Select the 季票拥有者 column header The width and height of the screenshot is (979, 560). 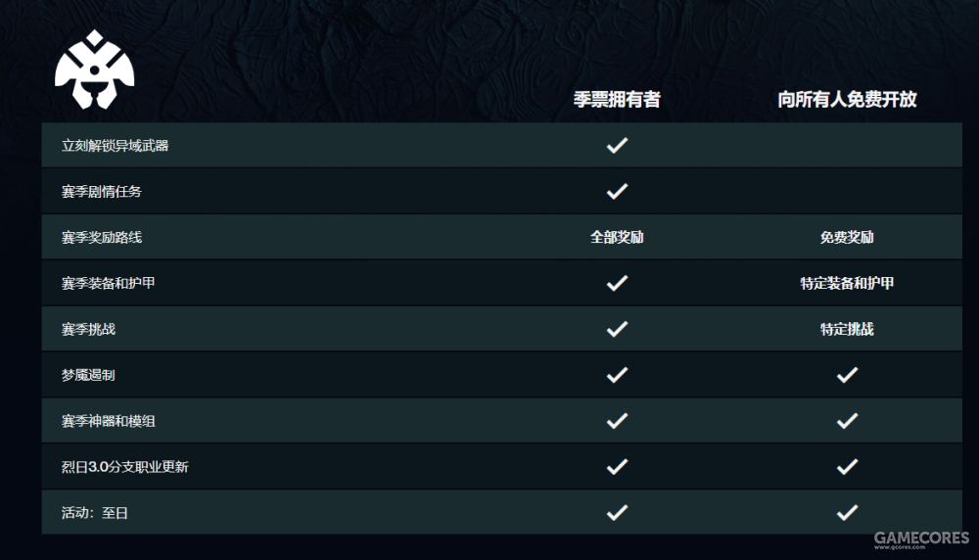[x=617, y=99]
